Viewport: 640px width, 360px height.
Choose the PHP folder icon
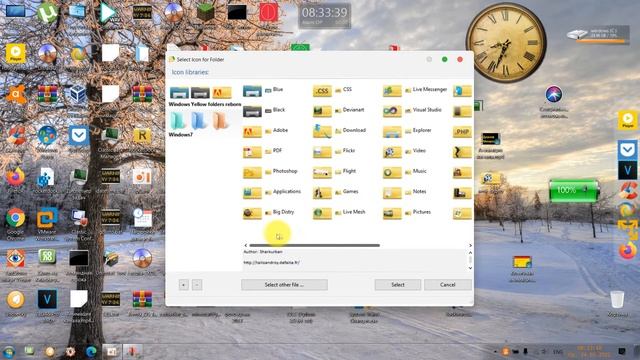(462, 131)
